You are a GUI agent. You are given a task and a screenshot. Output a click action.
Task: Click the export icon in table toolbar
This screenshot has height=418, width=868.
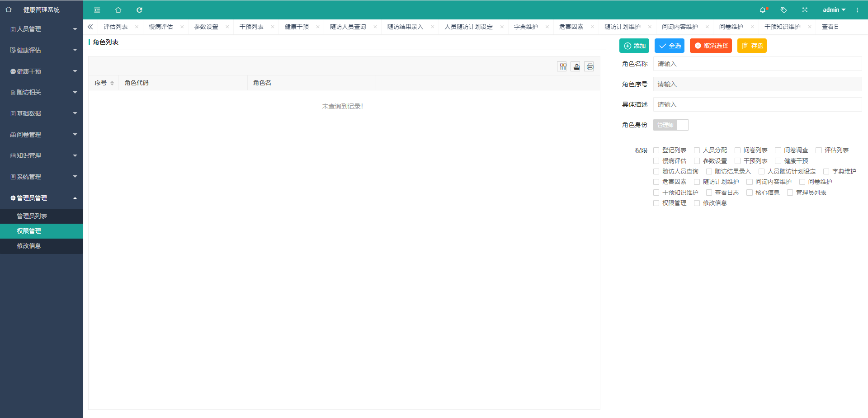pyautogui.click(x=576, y=67)
